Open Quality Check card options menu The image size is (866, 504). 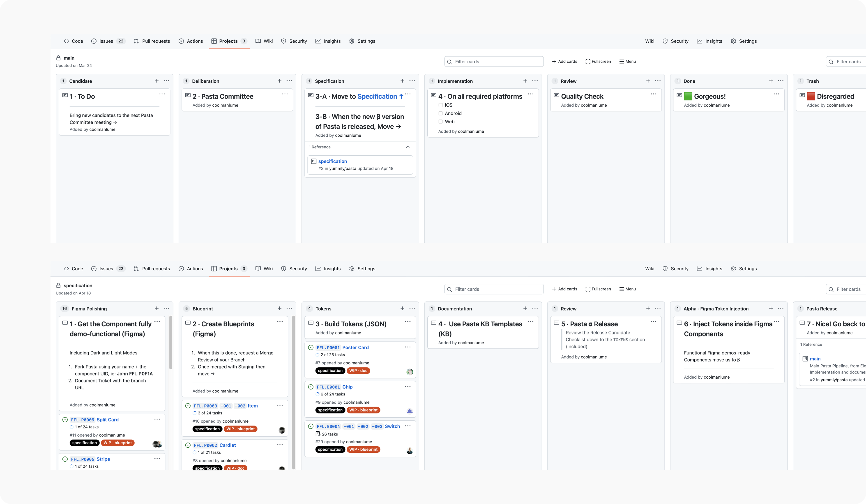tap(653, 94)
